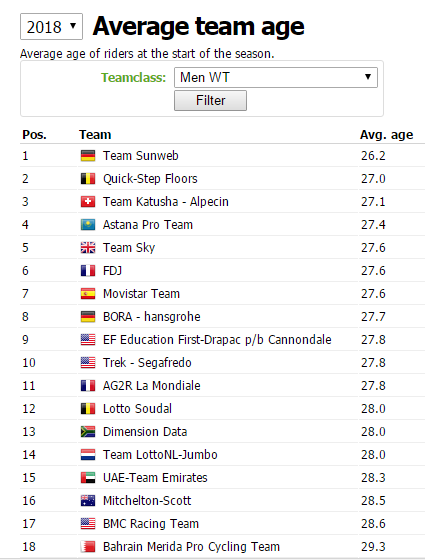Open the Quick-Step Floors team link
The width and height of the screenshot is (425, 560).
(150, 179)
